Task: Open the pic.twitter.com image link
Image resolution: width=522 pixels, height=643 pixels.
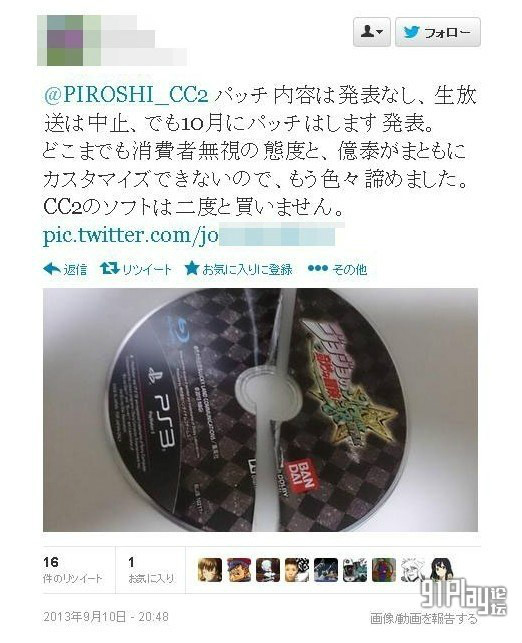Action: [189, 235]
